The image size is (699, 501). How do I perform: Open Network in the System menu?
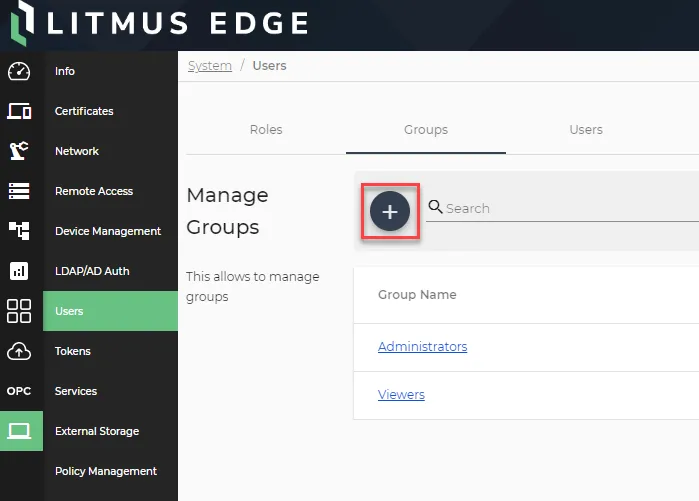coord(110,151)
